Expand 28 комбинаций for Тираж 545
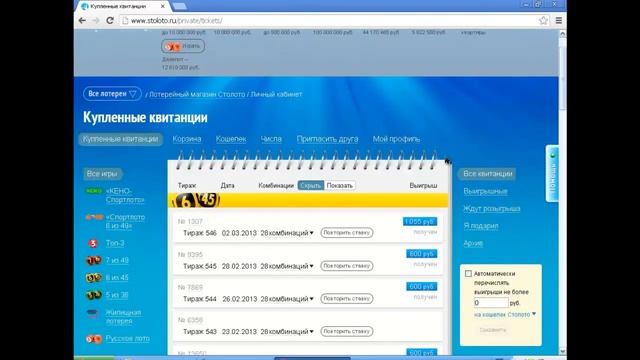Viewport: 640px width, 360px height. (x=287, y=266)
